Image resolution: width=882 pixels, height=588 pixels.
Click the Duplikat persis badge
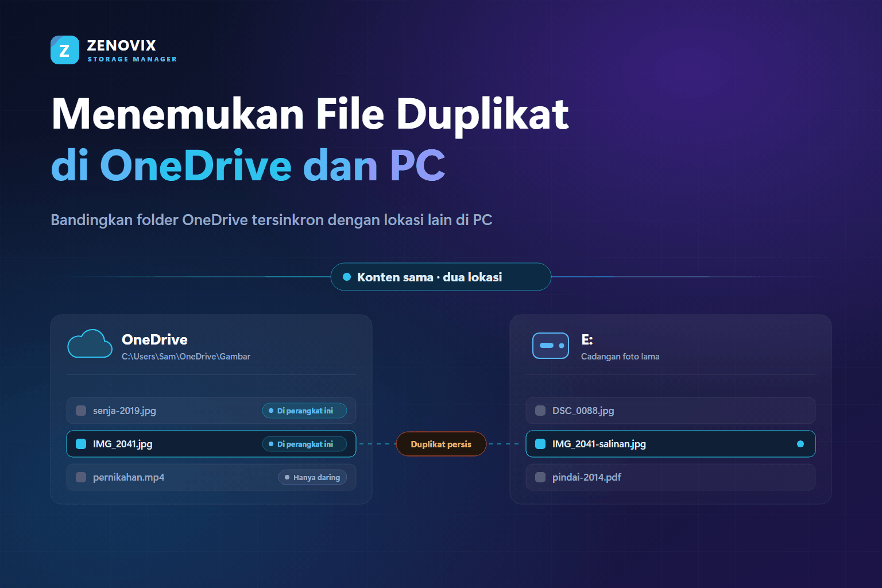click(x=441, y=444)
